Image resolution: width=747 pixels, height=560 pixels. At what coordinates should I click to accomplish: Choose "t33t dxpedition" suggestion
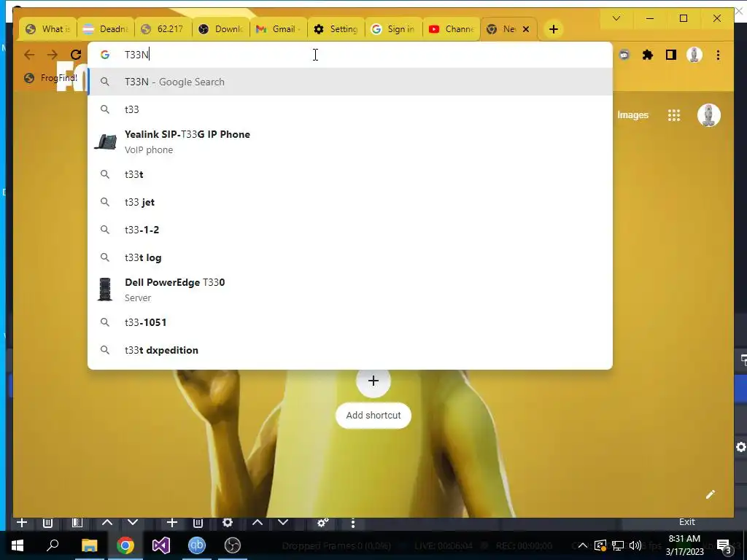coord(349,350)
